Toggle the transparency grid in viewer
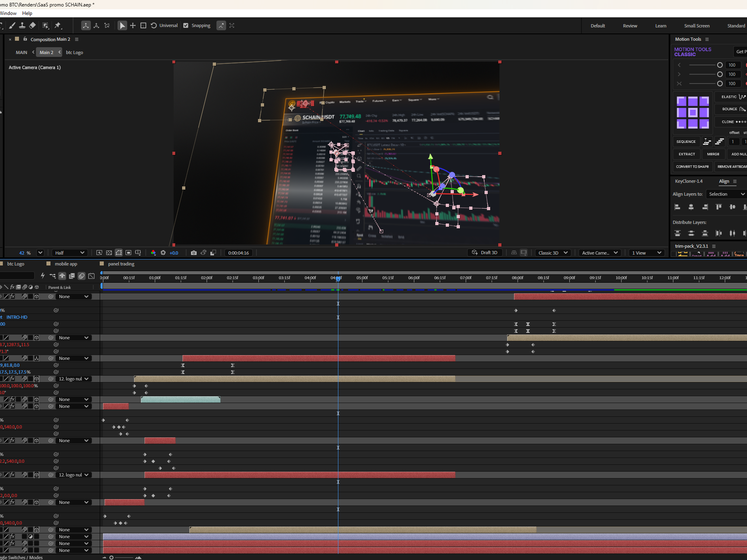 click(x=109, y=253)
